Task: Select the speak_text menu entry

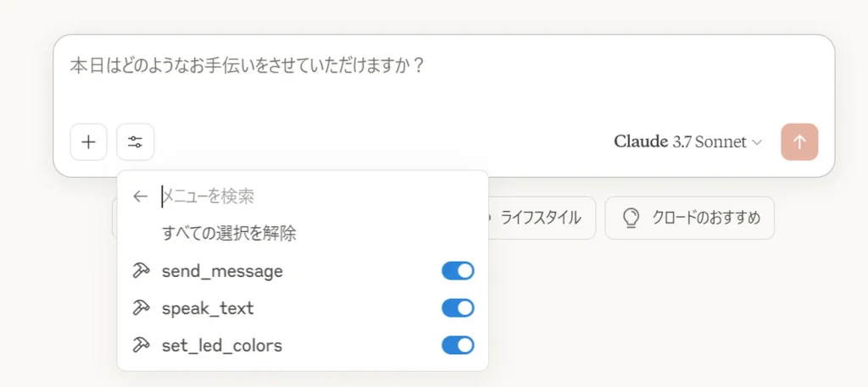Action: (x=303, y=308)
